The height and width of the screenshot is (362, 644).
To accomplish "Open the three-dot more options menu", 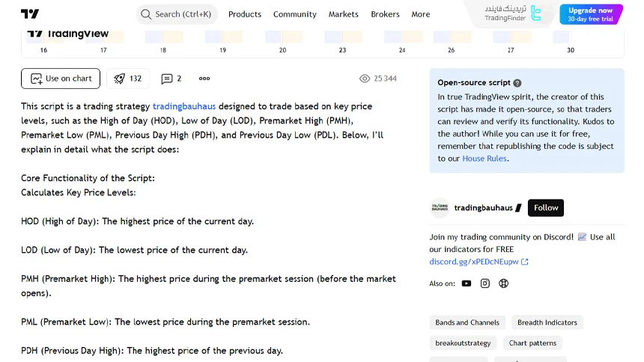I will (x=204, y=79).
